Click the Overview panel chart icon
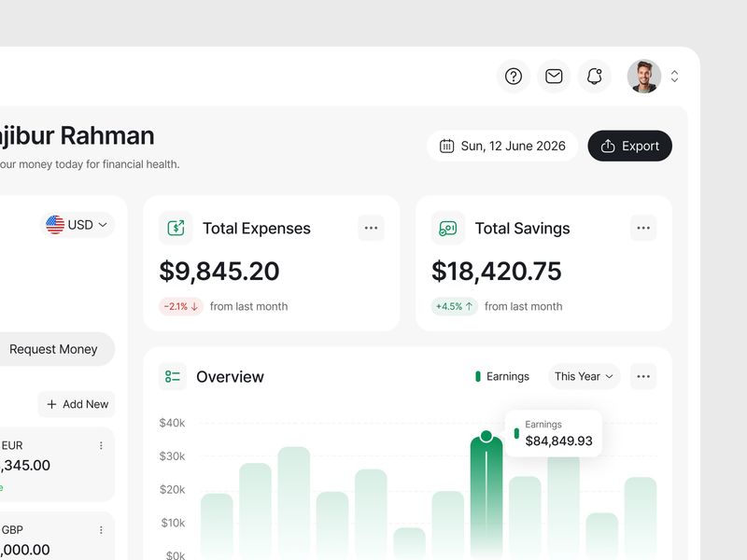The height and width of the screenshot is (560, 747). tap(171, 376)
